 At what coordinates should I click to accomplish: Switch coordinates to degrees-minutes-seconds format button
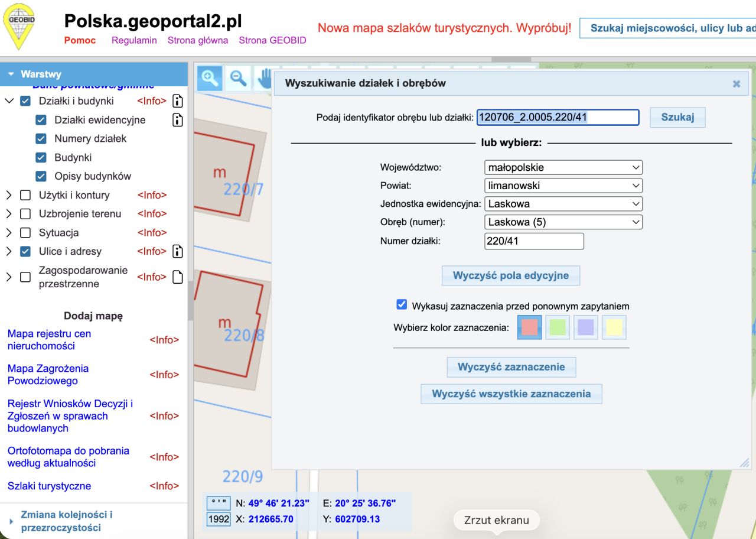[218, 503]
